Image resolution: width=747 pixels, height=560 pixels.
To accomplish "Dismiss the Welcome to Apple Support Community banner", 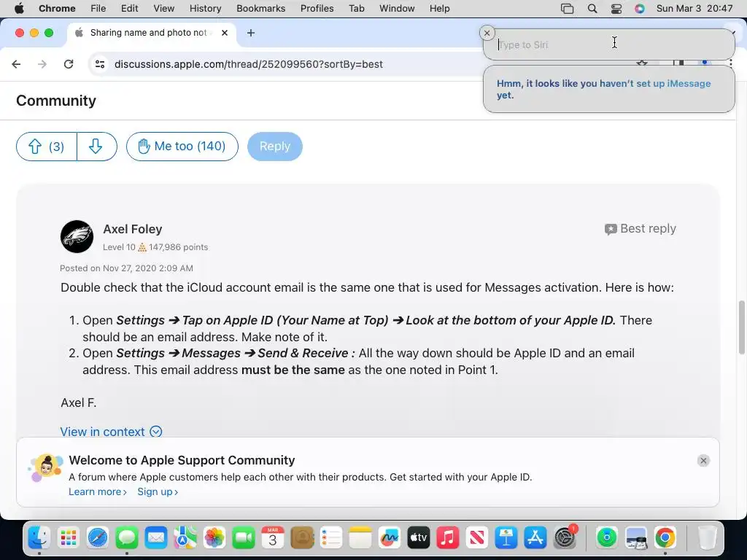I will (x=703, y=461).
